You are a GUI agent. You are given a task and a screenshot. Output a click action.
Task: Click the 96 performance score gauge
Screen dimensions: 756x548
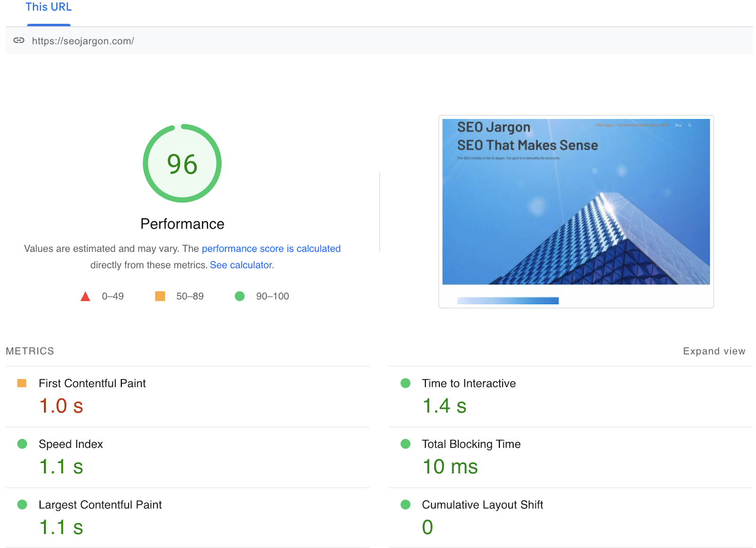[182, 163]
